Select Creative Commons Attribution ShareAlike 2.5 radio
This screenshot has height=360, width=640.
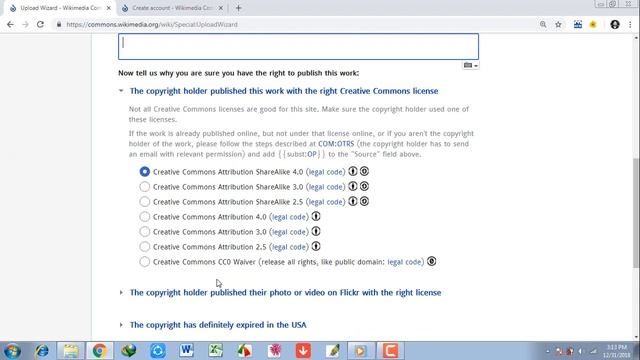pos(144,202)
